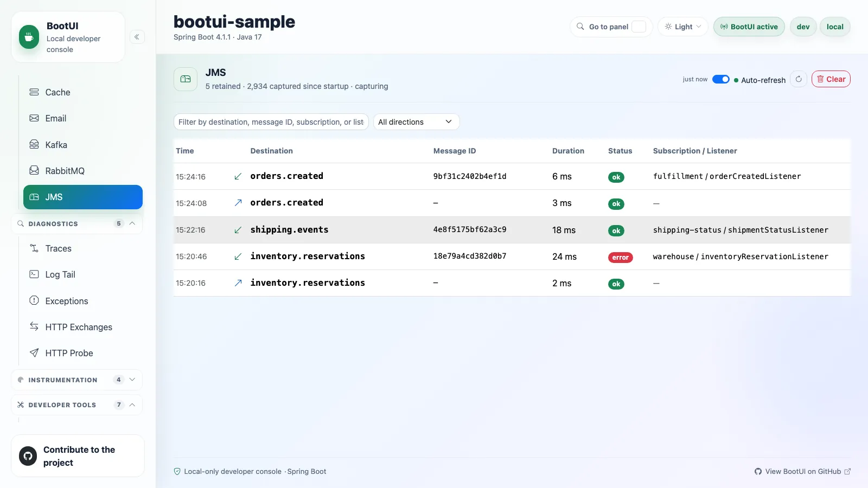Open View BootUI on GitHub link
The width and height of the screenshot is (868, 488).
[802, 471]
